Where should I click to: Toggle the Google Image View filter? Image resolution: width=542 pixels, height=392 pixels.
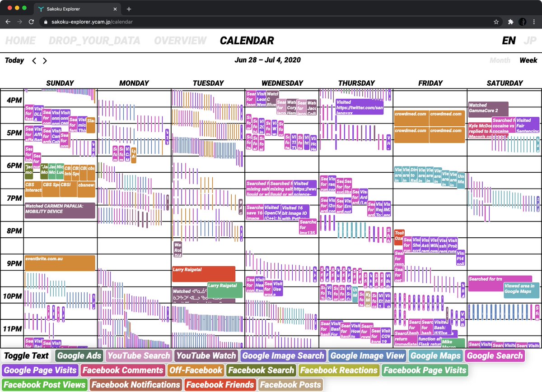click(368, 355)
